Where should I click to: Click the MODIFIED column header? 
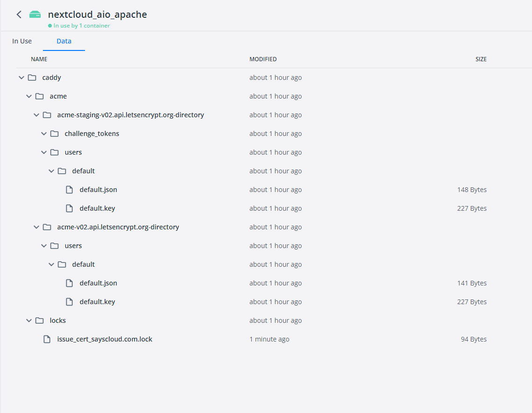[x=263, y=59]
